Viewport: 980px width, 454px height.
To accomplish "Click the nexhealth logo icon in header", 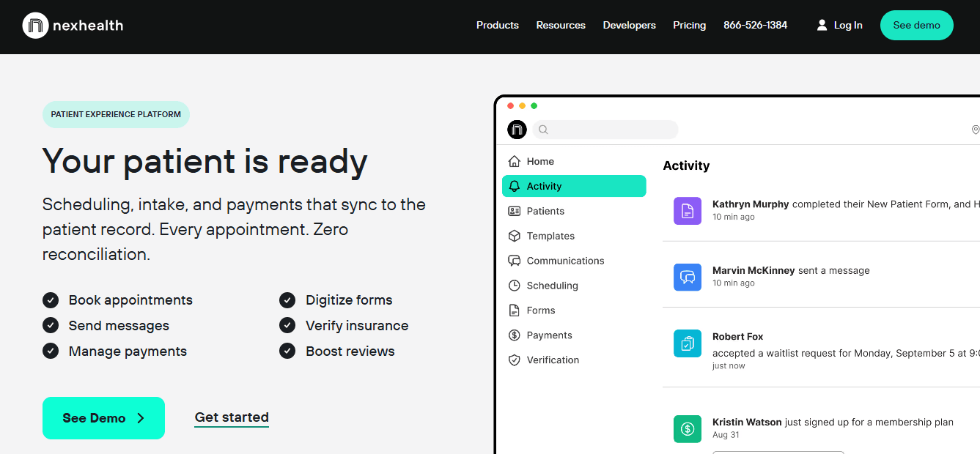I will [x=35, y=26].
